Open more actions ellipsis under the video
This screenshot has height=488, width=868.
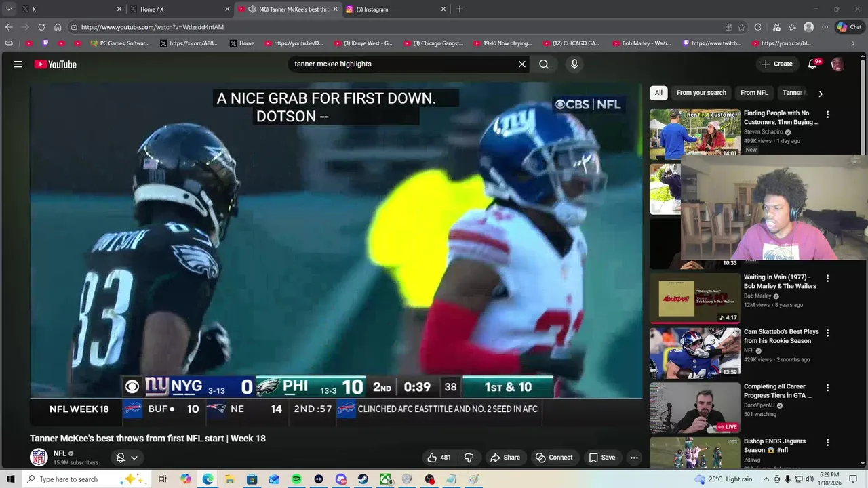pyautogui.click(x=634, y=457)
